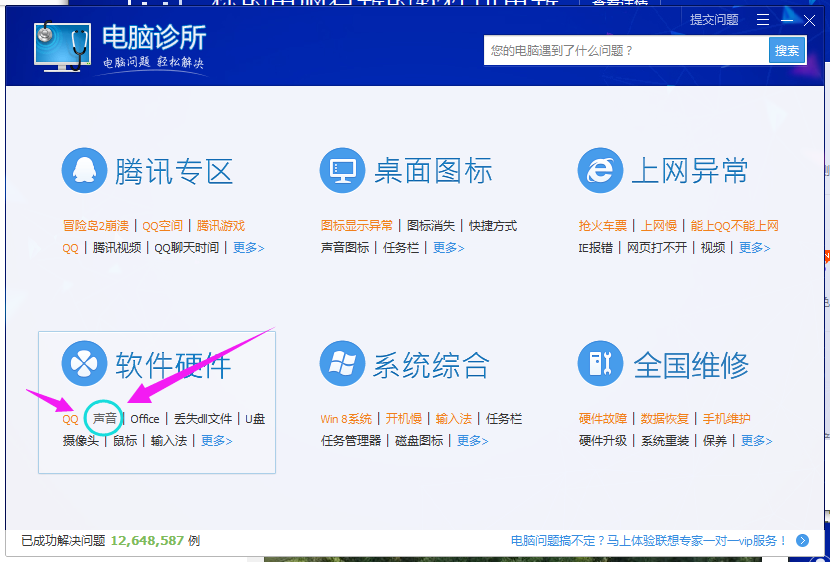This screenshot has width=830, height=562.
Task: Open the 上网异常 Internet Explorer icon
Action: coord(600,171)
